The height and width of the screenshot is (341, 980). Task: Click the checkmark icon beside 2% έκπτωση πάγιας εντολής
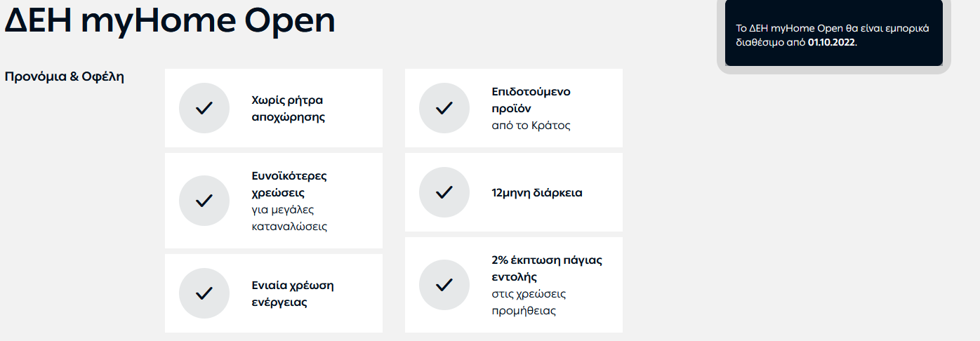[444, 285]
